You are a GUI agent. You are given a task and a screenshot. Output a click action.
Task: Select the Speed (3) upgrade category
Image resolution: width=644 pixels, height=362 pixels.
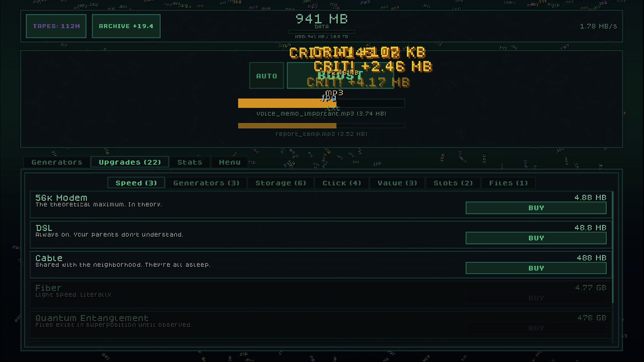pos(136,183)
